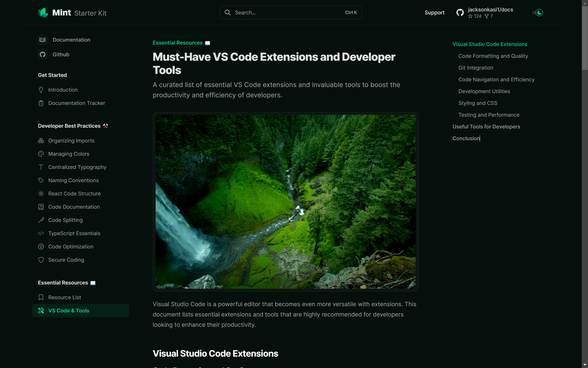Jump to Development Utilities in contents
Viewport: 588px width, 368px height.
(x=484, y=91)
